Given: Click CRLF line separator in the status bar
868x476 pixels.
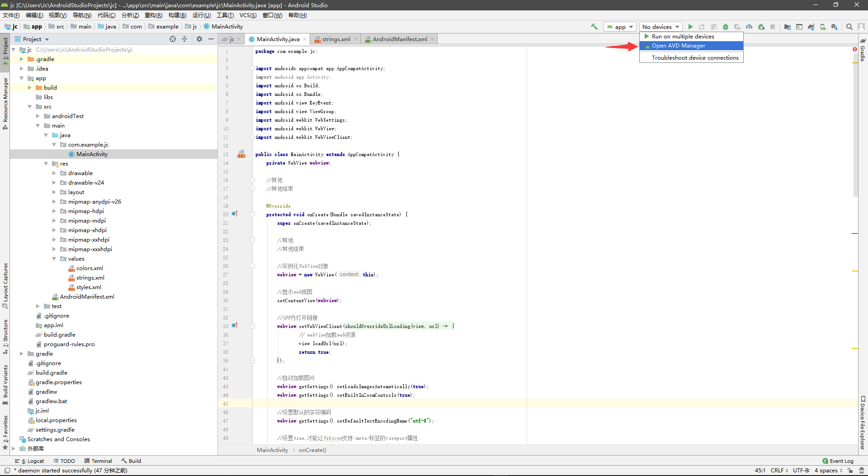Looking at the screenshot, I should (x=779, y=471).
